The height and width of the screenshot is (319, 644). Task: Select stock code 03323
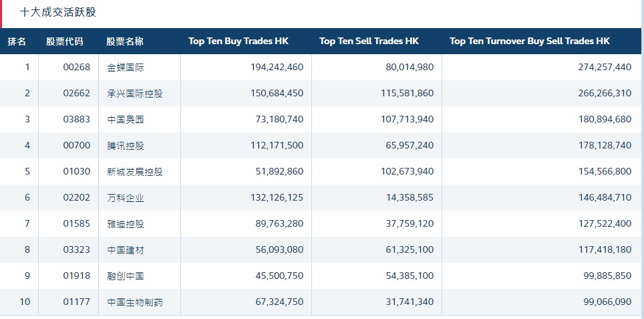[x=76, y=250]
